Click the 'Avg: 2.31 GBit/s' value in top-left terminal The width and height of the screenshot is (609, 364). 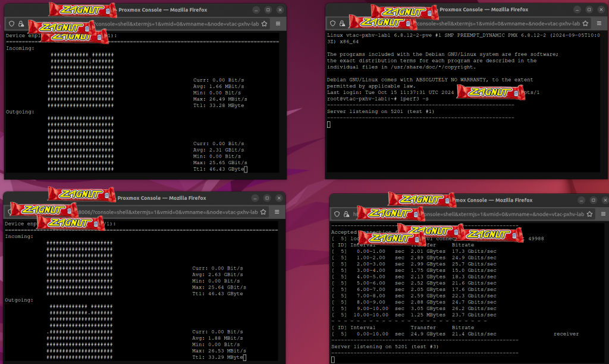pos(219,150)
